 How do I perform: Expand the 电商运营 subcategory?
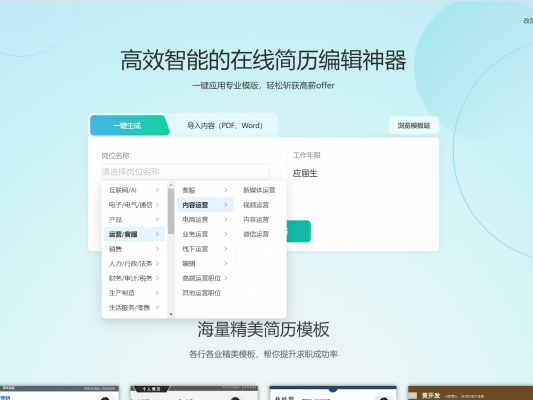pos(205,220)
